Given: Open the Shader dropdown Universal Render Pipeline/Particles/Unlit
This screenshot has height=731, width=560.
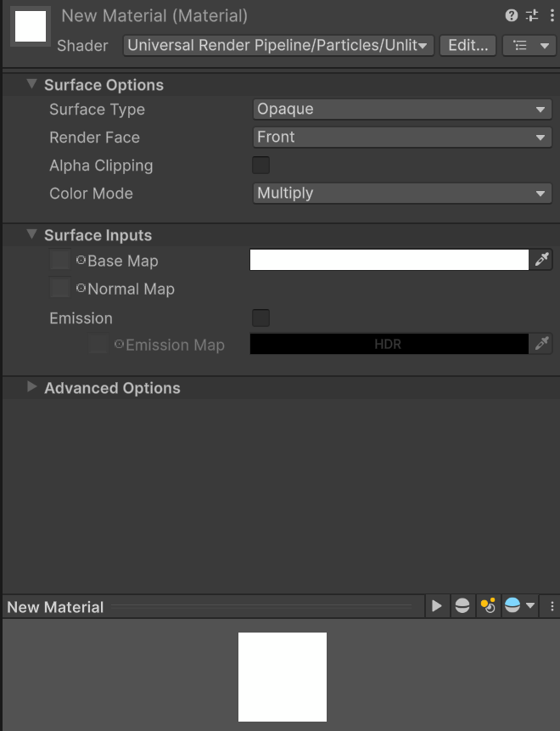Looking at the screenshot, I should [x=278, y=46].
